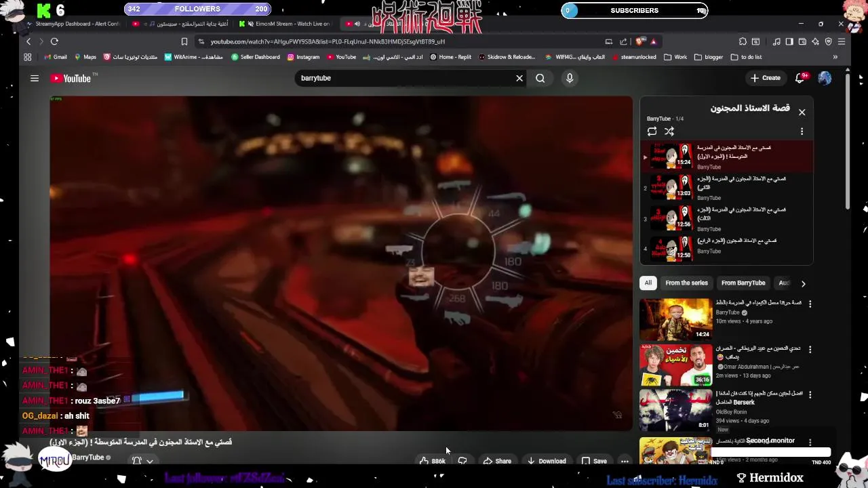
Task: Show more filter chips arrow
Action: click(x=803, y=283)
